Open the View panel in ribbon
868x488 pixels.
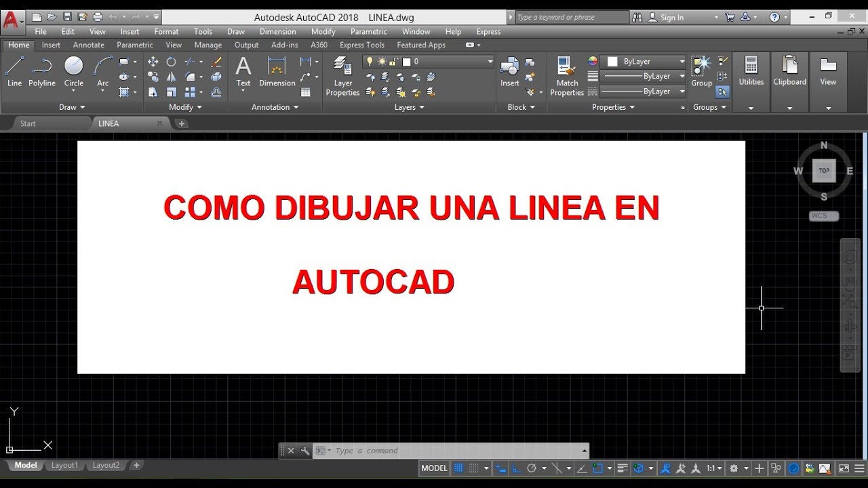pyautogui.click(x=828, y=72)
